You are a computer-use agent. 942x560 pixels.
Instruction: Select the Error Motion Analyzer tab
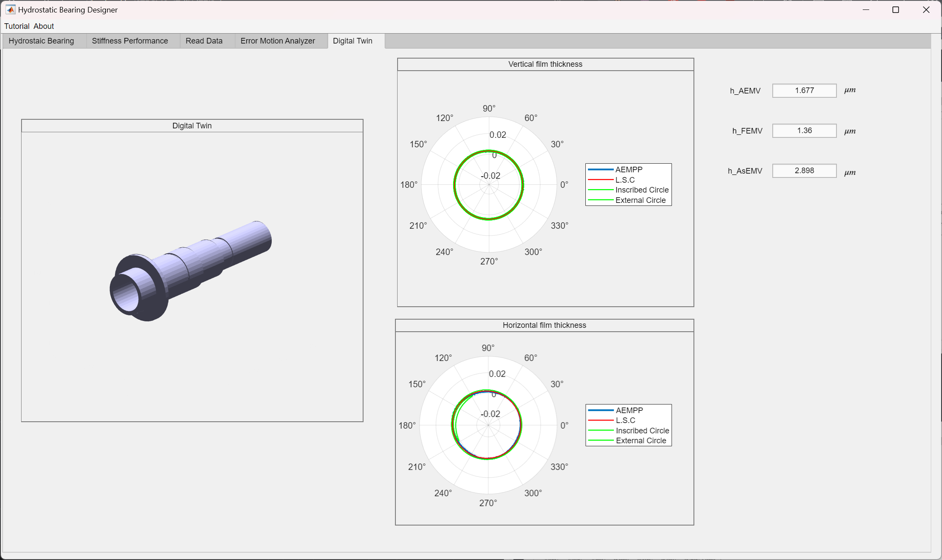coord(277,41)
